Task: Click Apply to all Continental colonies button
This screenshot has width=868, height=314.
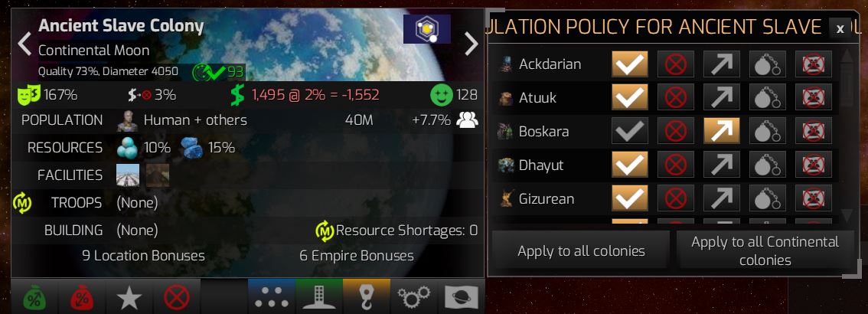Action: click(x=765, y=251)
